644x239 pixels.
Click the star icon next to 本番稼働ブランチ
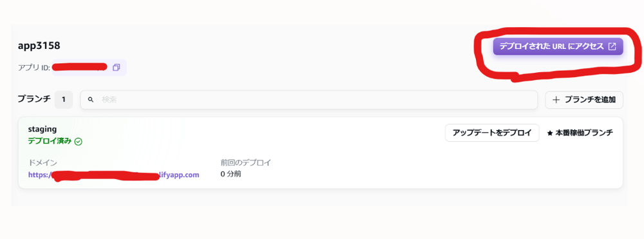click(550, 133)
